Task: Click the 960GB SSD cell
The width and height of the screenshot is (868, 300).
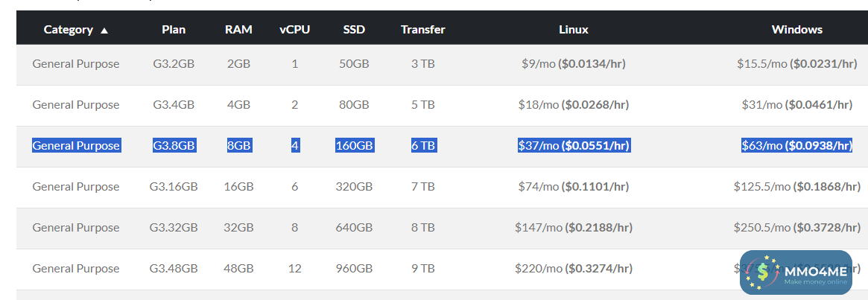Action: 354,269
